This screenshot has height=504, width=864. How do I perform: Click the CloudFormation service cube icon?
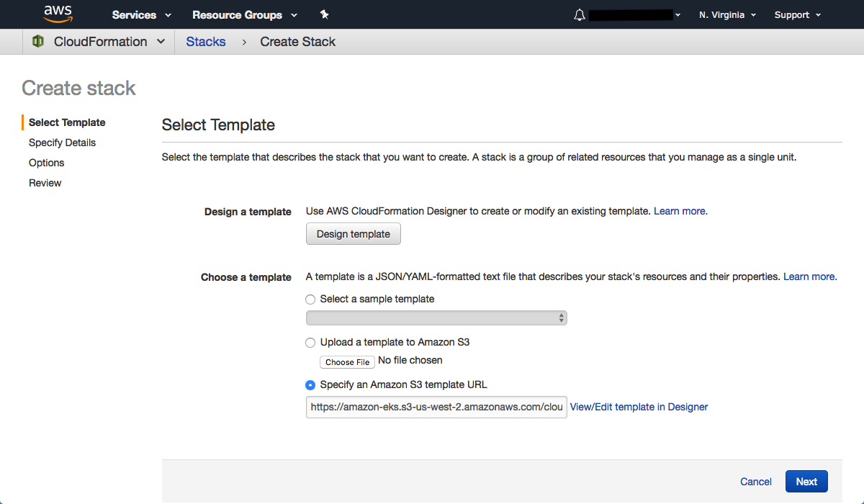pos(38,42)
